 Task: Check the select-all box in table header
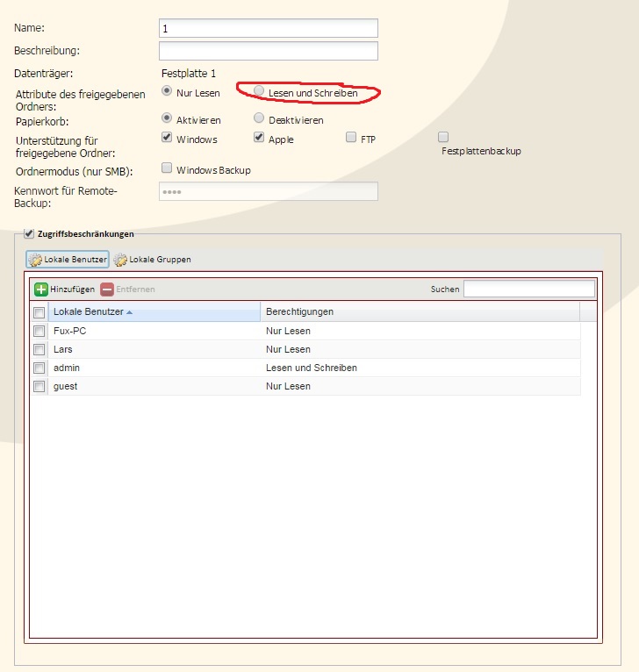[x=39, y=312]
